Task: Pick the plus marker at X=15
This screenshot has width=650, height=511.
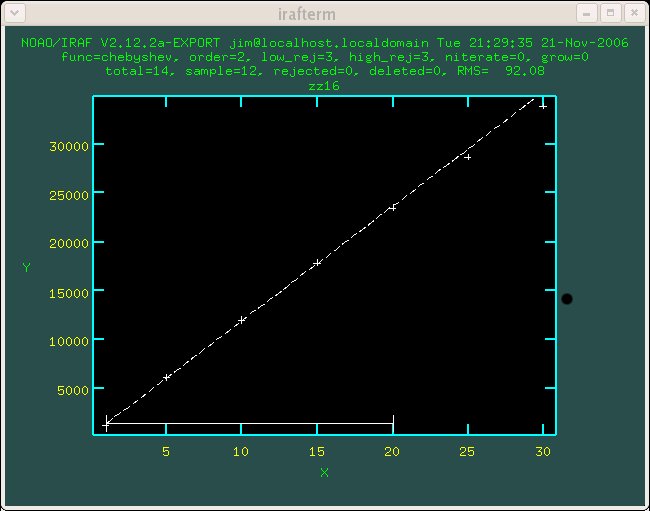Action: pos(318,263)
